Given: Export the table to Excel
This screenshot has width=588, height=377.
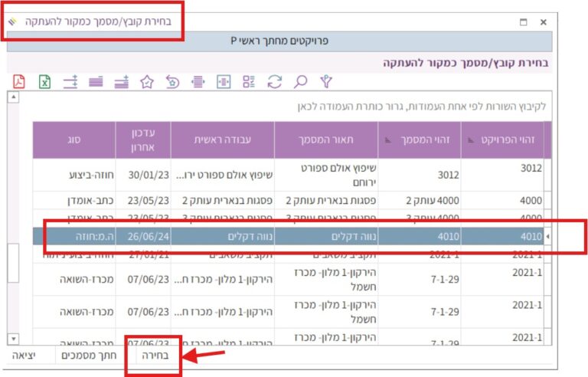Looking at the screenshot, I should tap(45, 81).
